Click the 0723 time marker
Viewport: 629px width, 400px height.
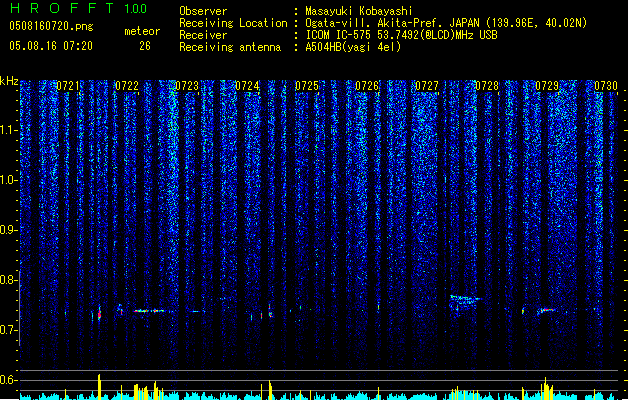(x=187, y=86)
